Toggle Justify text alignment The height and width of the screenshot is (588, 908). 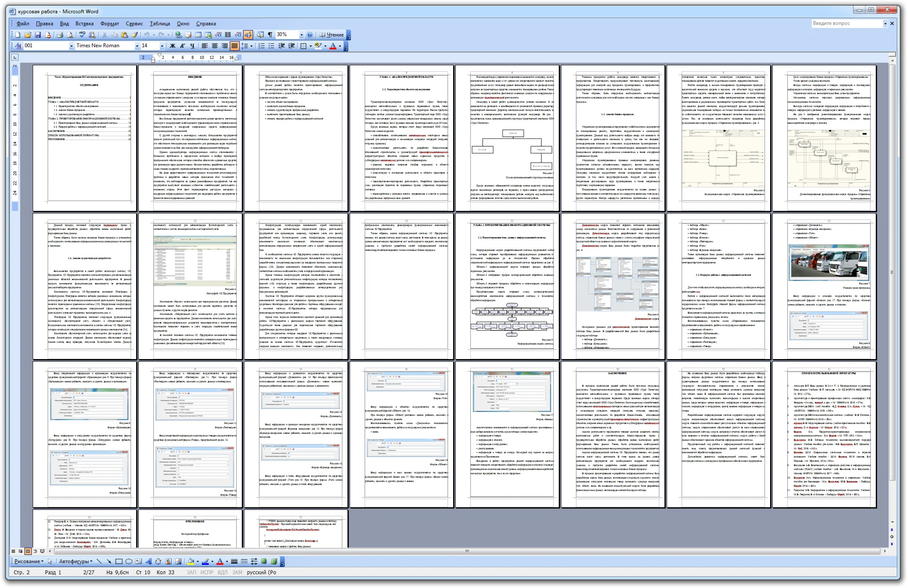tap(234, 46)
